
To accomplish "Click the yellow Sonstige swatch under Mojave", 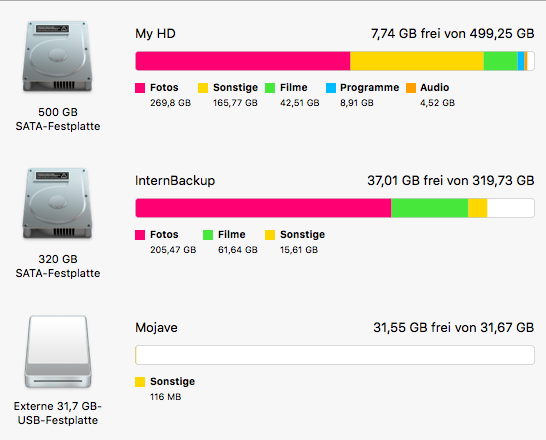I will [x=140, y=382].
